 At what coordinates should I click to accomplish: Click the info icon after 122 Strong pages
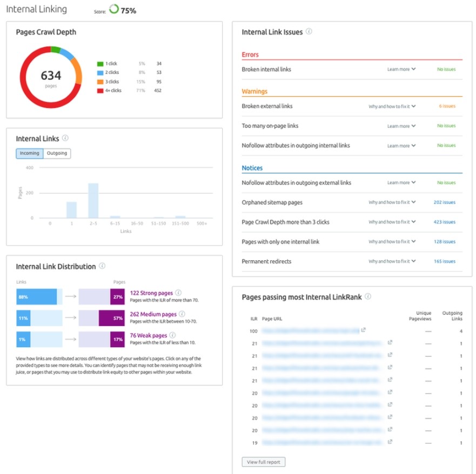tap(178, 293)
